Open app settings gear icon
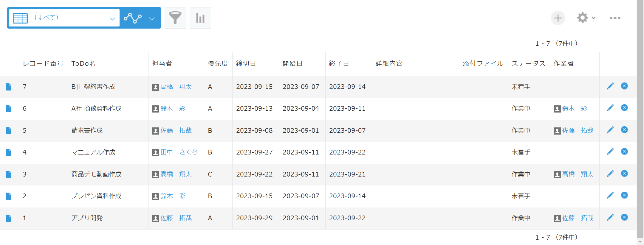 point(582,18)
